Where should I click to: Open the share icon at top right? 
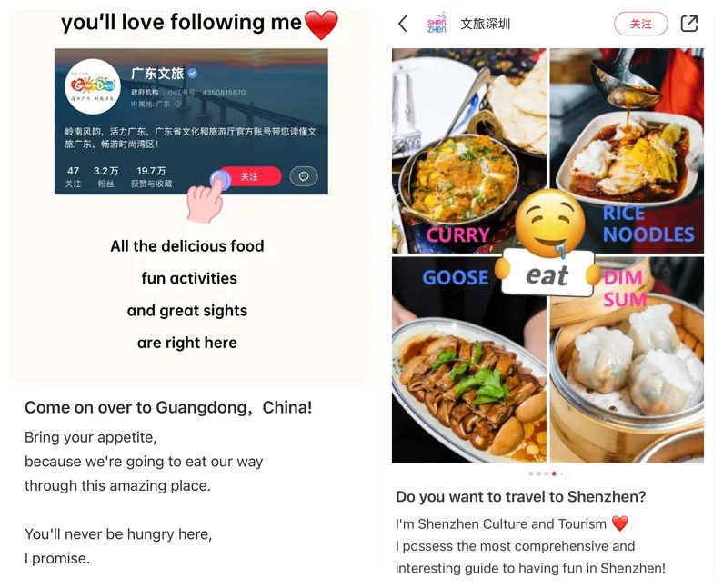coord(688,24)
